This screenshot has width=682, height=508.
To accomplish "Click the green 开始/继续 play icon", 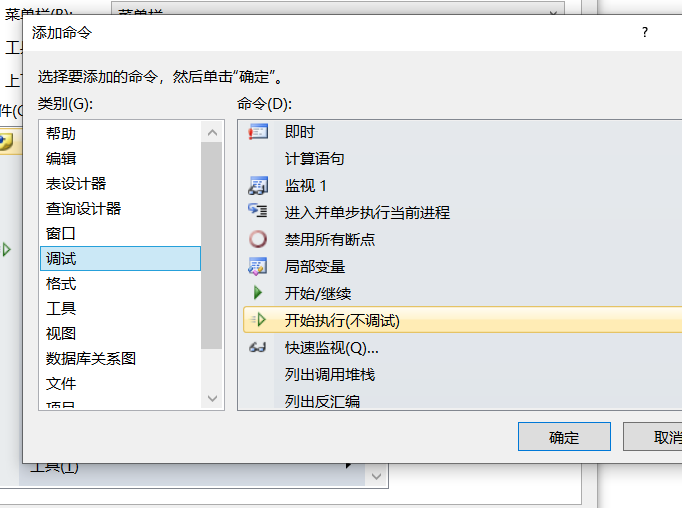I will point(257,293).
